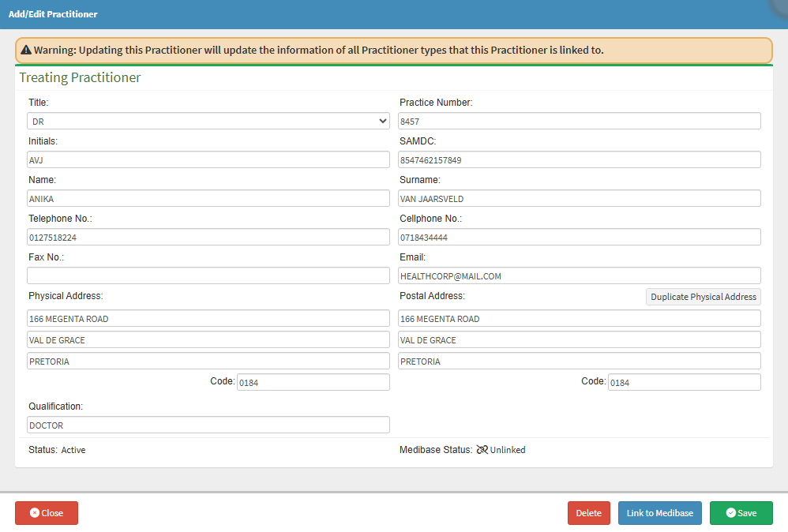The image size is (788, 532).
Task: Click the empty Fax No. field
Action: click(208, 275)
